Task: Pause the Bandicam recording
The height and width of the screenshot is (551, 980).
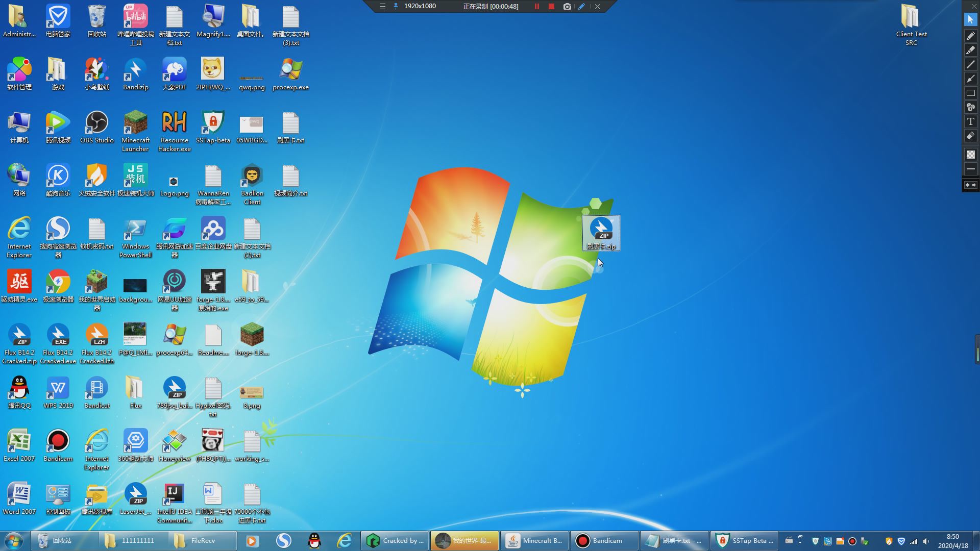Action: coord(536,7)
